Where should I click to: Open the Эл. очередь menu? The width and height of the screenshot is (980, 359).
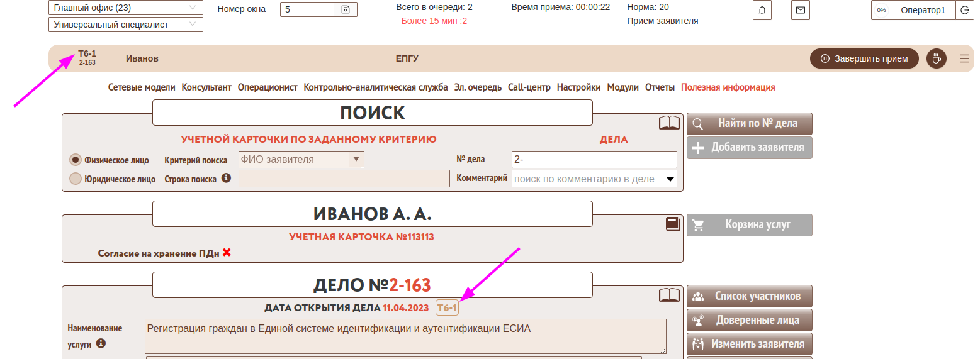tap(478, 87)
